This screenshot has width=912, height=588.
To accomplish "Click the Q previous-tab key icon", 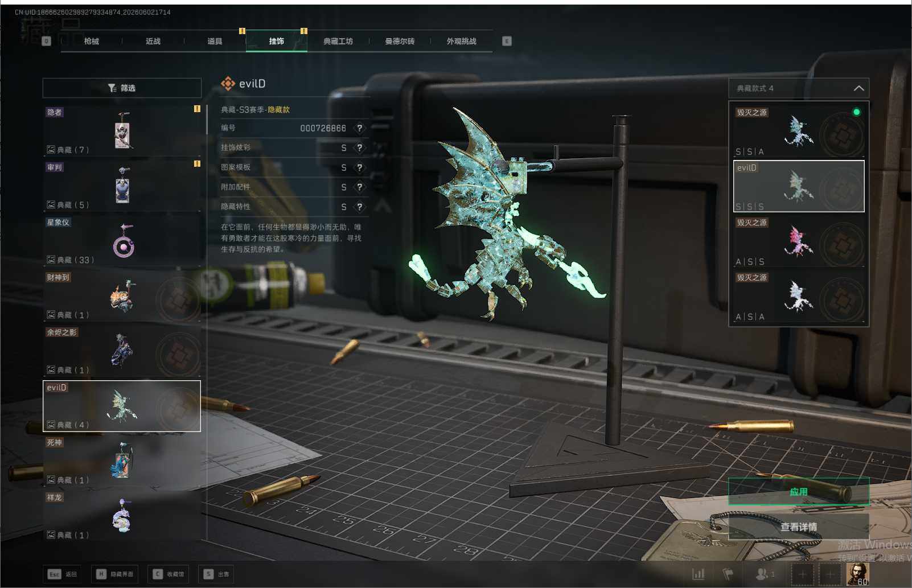I will click(47, 41).
